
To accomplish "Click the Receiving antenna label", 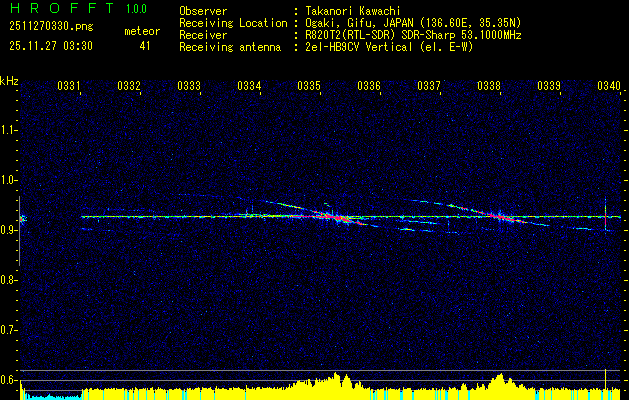I will 230,47.
